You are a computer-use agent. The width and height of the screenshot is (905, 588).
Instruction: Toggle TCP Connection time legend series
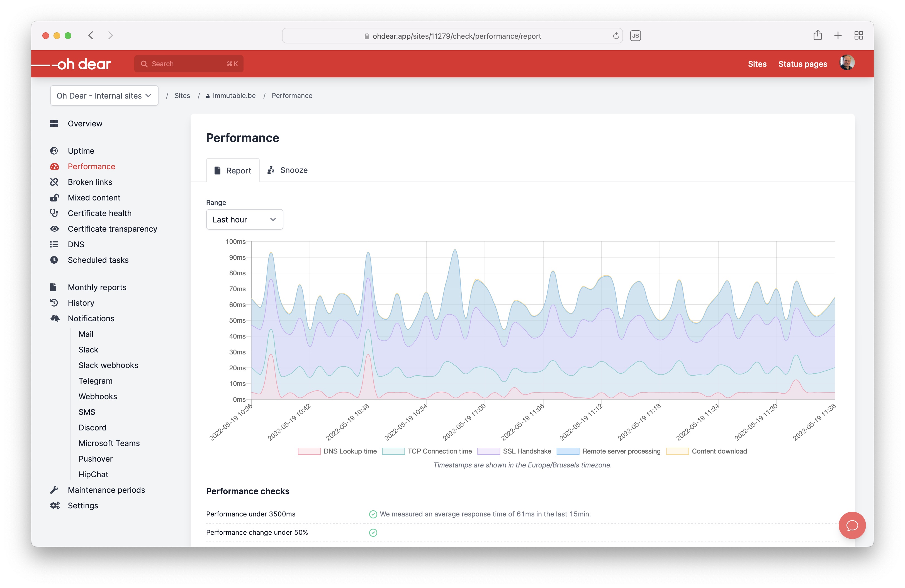pos(427,451)
